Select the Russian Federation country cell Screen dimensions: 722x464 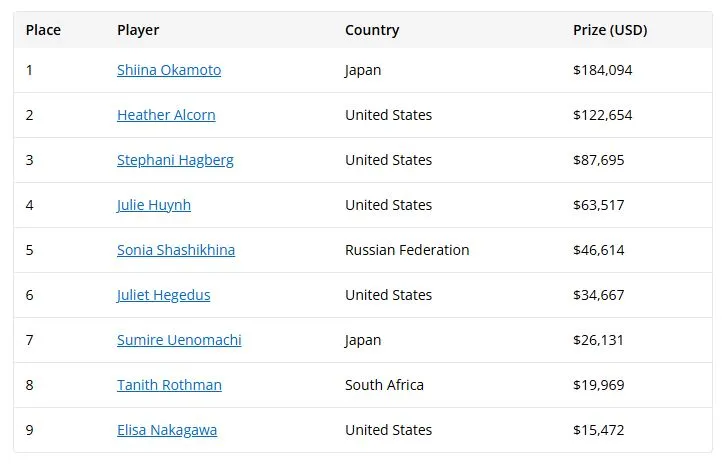tap(407, 250)
